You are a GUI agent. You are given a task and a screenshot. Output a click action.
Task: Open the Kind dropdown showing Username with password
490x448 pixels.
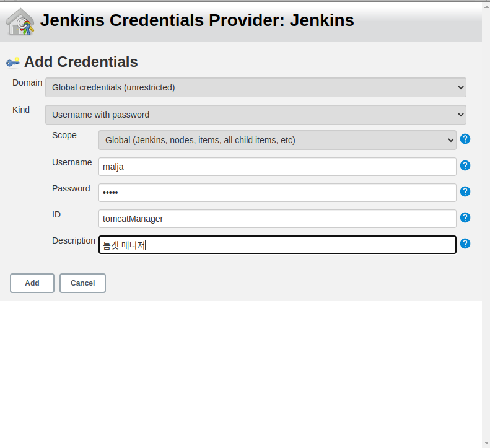pos(256,115)
